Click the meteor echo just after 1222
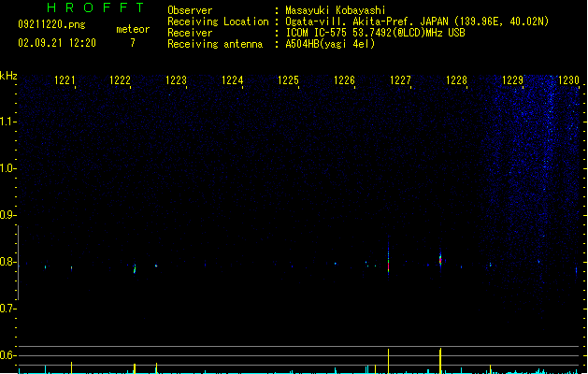The width and height of the screenshot is (588, 374). point(135,268)
